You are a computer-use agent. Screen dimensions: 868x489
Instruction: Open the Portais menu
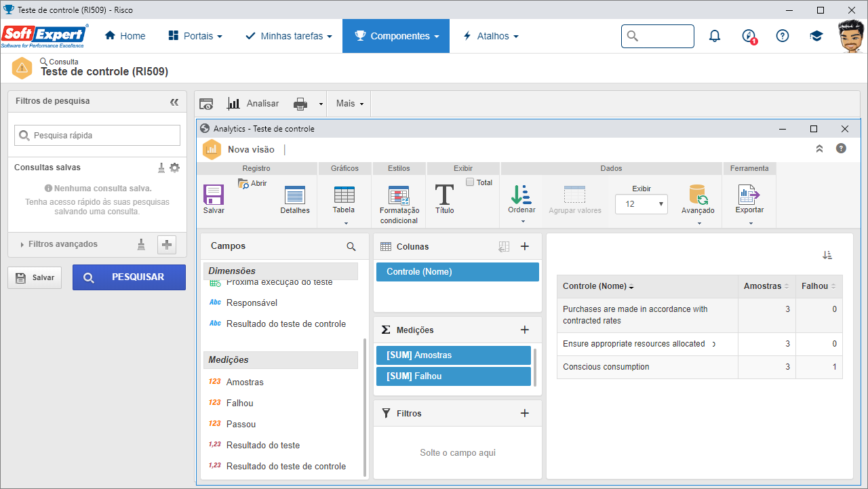pyautogui.click(x=195, y=36)
